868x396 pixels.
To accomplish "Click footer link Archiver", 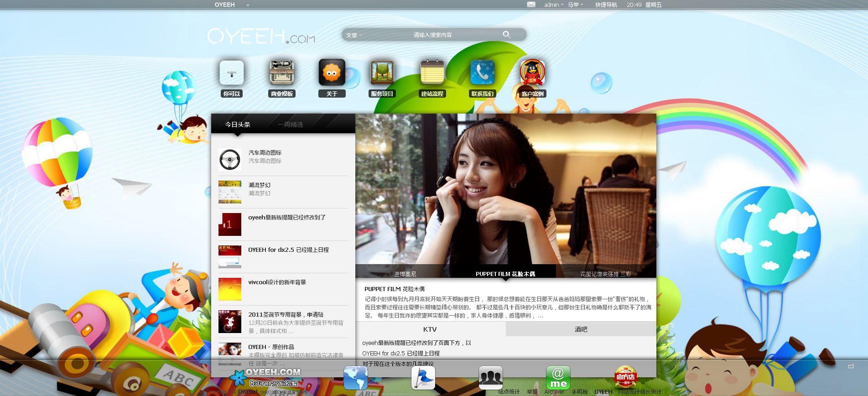I will tap(554, 391).
